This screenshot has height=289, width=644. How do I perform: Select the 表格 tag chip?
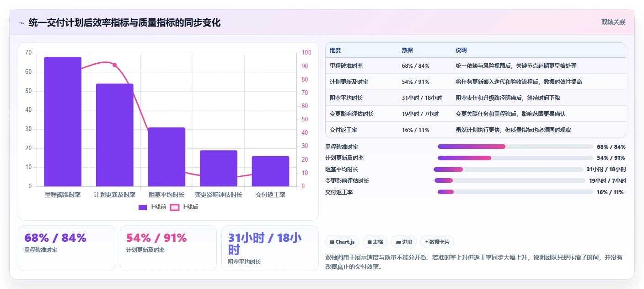[x=375, y=242]
